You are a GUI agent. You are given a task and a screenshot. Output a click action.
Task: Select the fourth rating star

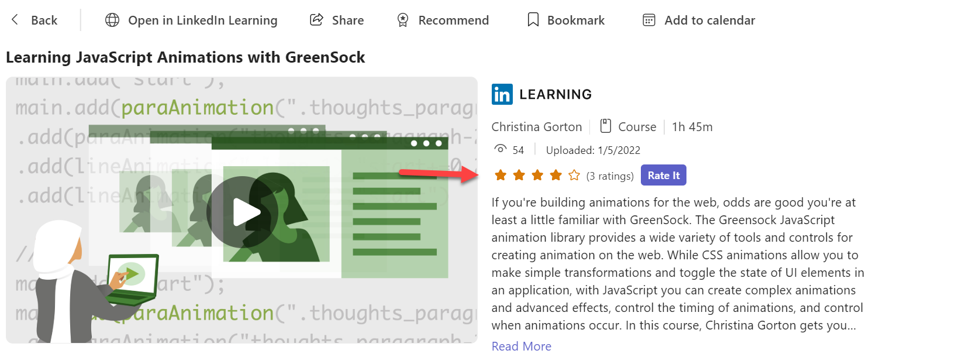pyautogui.click(x=556, y=175)
